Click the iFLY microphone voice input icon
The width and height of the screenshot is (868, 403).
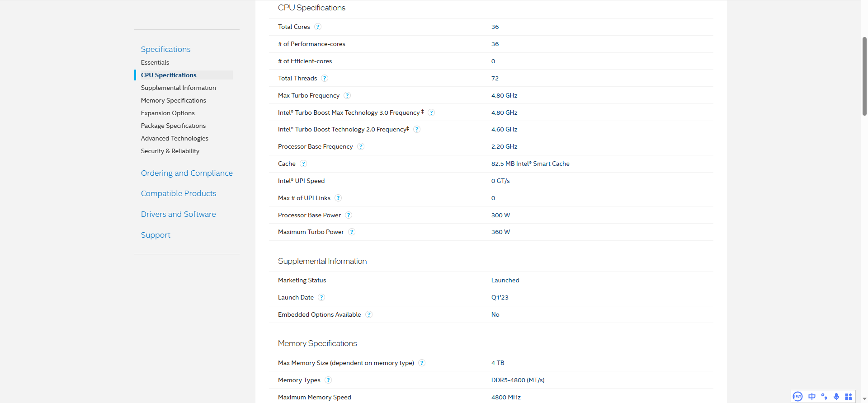[x=836, y=397]
